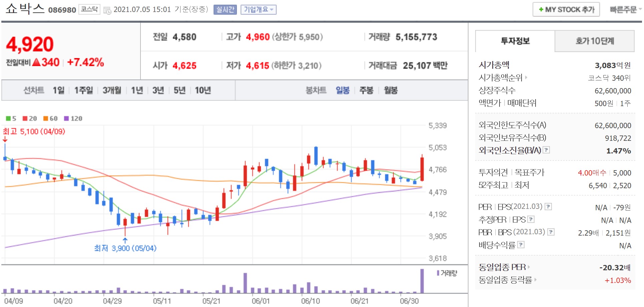Image resolution: width=644 pixels, height=307 pixels.
Task: Click the purple 120-day average legend swatch
Action: [66, 118]
